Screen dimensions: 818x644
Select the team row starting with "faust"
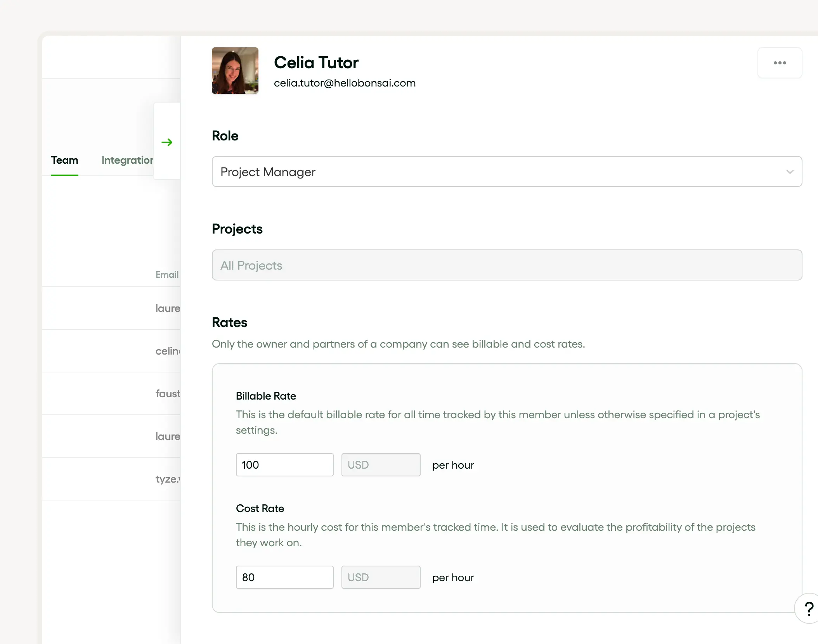pos(167,394)
